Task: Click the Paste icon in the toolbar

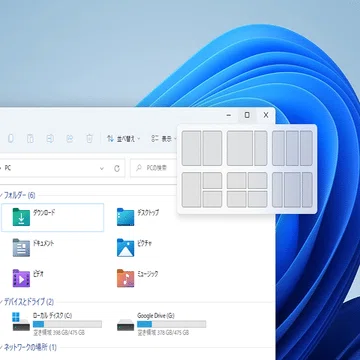Action: pos(30,139)
